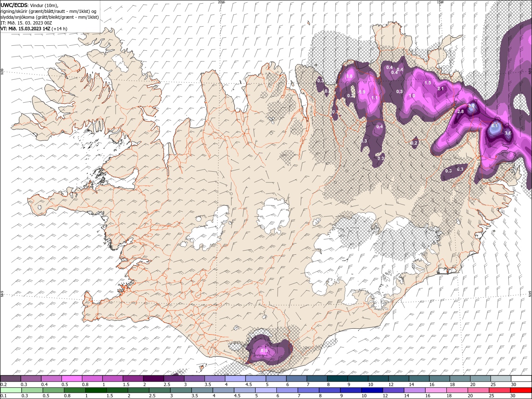Click the initial time 'IT: Mið. 15. 03. 2023 00Z' line

tap(26, 22)
